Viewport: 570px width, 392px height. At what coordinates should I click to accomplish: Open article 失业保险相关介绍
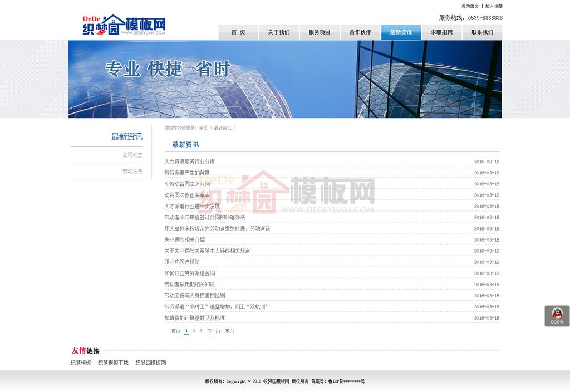tap(184, 239)
